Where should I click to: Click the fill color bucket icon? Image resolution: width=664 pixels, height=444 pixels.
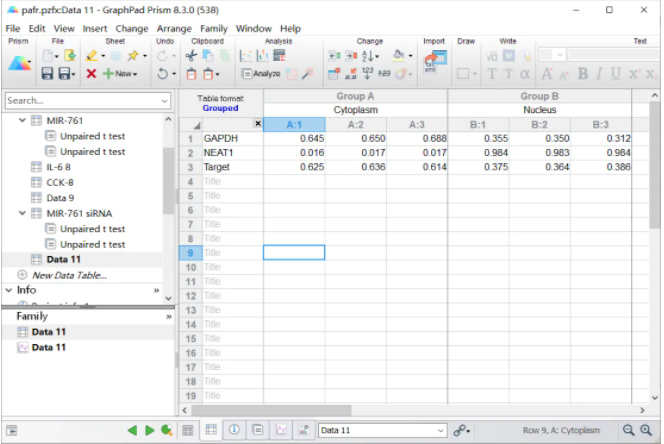[x=398, y=56]
